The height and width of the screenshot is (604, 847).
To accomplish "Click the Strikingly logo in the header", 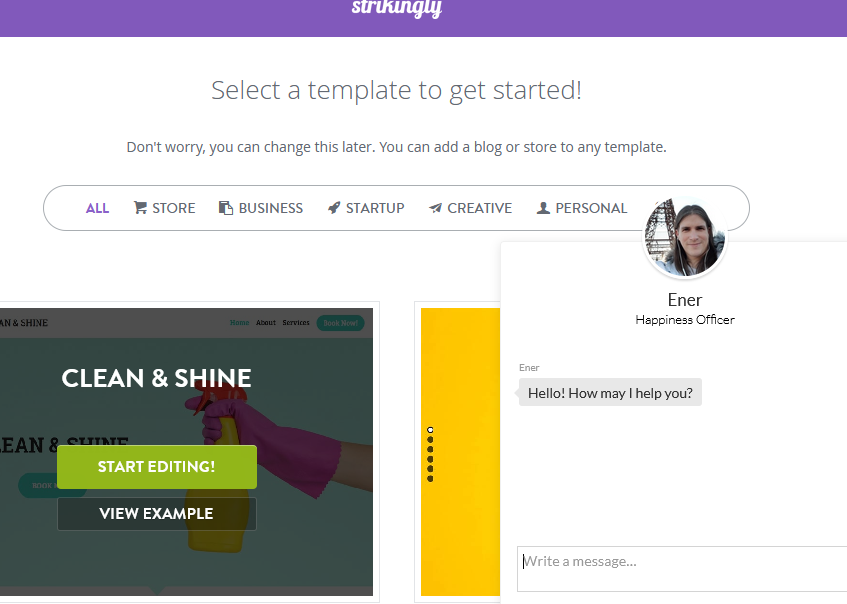I will 397,9.
